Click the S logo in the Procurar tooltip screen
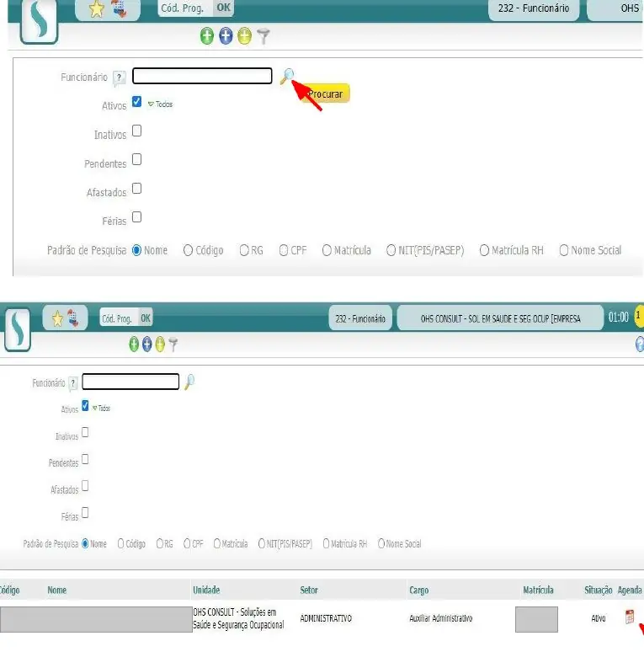Screen dimensions: 644x657 point(39,21)
